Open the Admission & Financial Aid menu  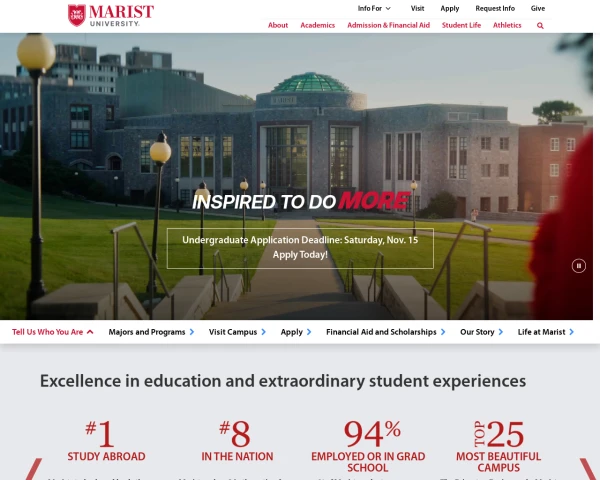388,25
